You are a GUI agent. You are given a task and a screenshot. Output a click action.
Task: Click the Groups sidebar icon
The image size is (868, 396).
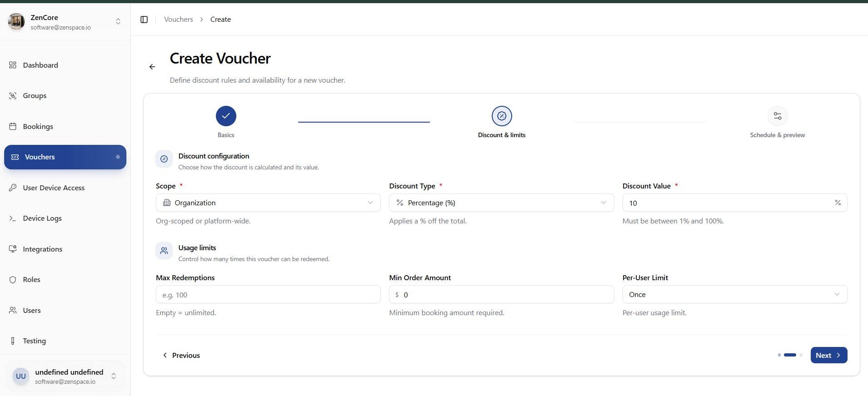coord(13,96)
